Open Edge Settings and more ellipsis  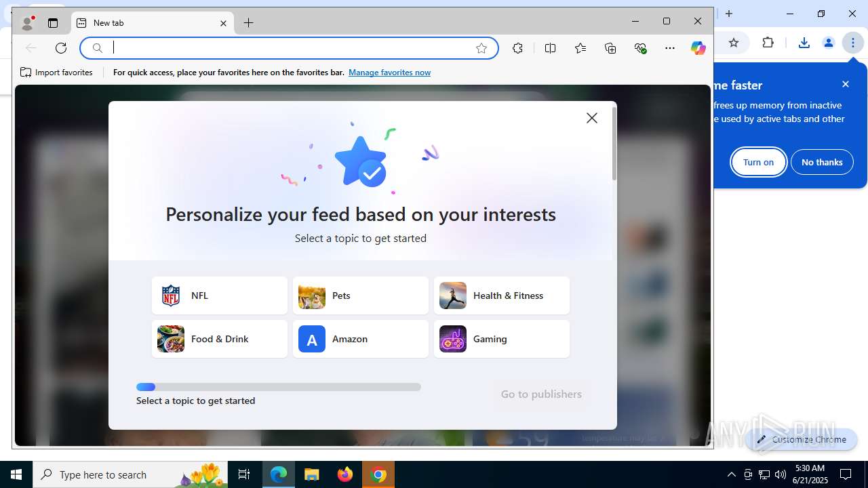point(670,48)
